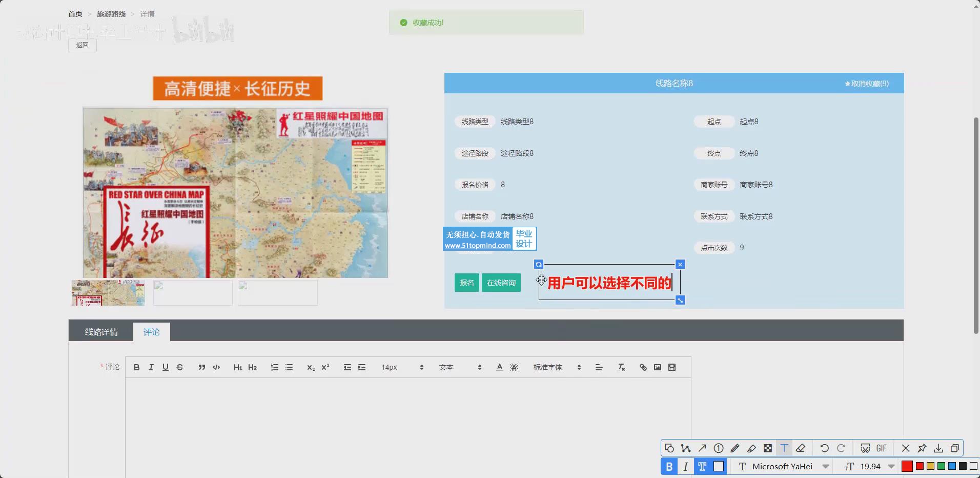Select the shapes tool in screenshot toolbar
980x478 pixels.
tap(669, 448)
